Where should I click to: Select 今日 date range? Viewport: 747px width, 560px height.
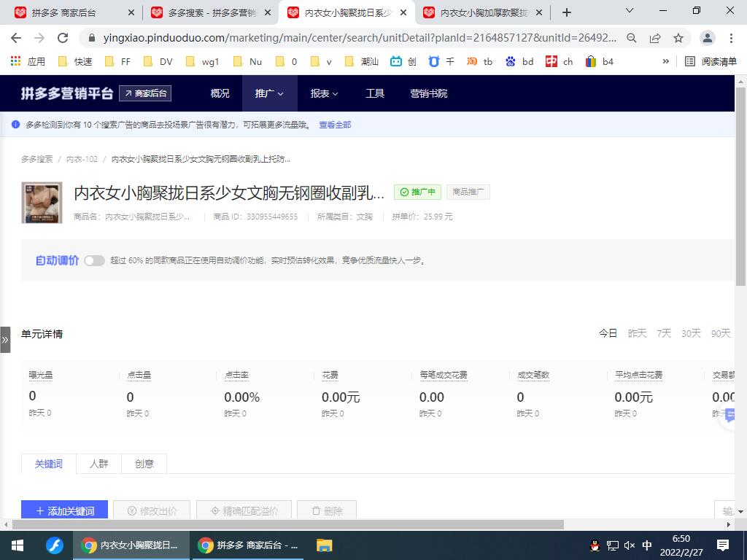tap(608, 333)
